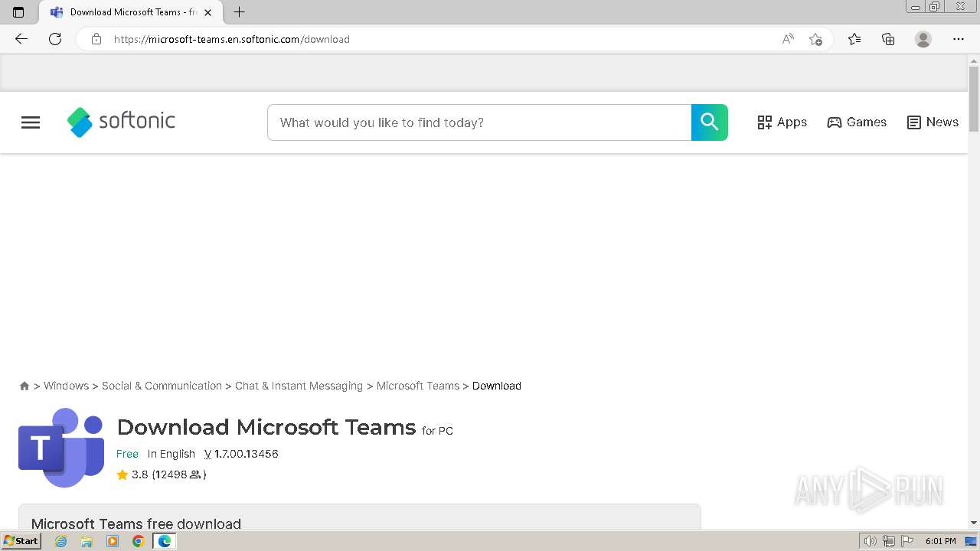Open the Favorites list

tap(854, 39)
